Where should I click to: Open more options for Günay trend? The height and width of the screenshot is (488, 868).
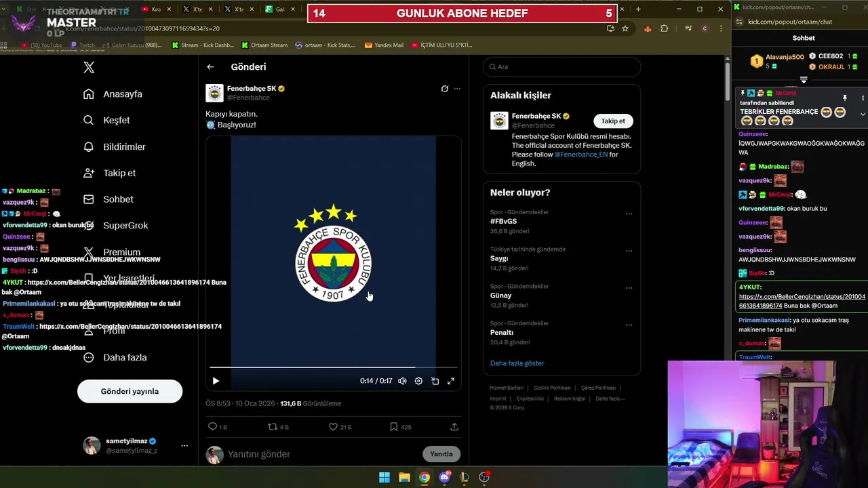pos(629,288)
